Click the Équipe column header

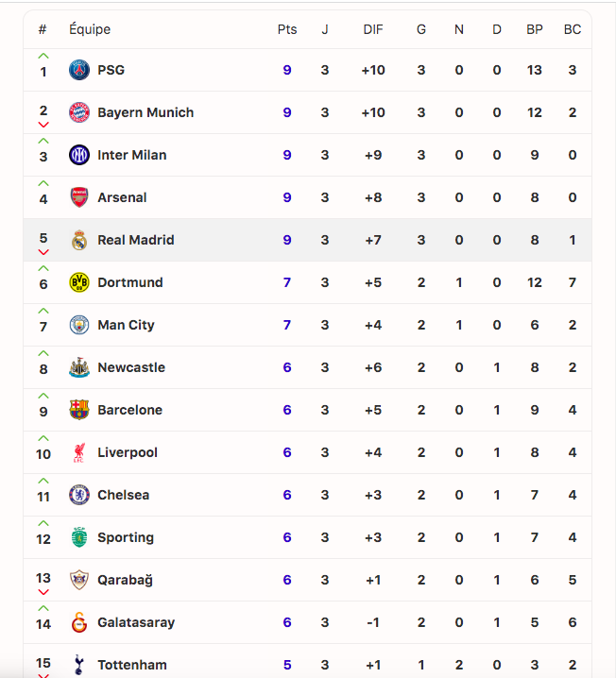point(90,29)
